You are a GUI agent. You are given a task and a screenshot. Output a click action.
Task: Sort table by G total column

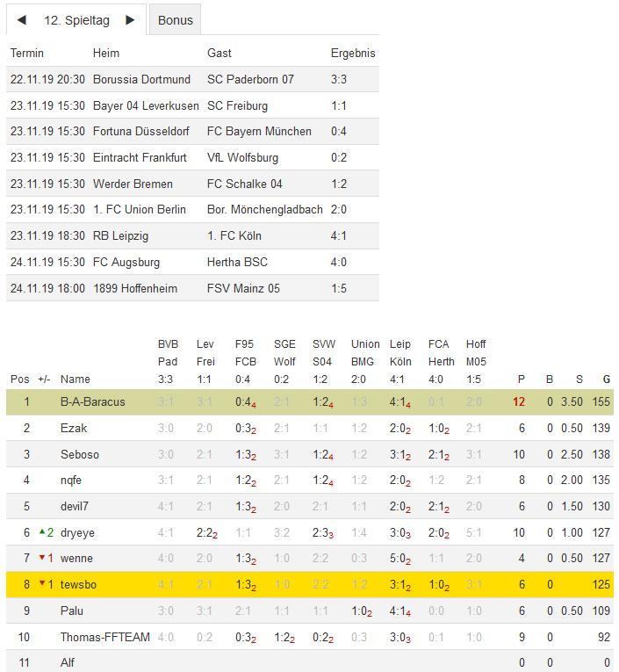click(606, 379)
